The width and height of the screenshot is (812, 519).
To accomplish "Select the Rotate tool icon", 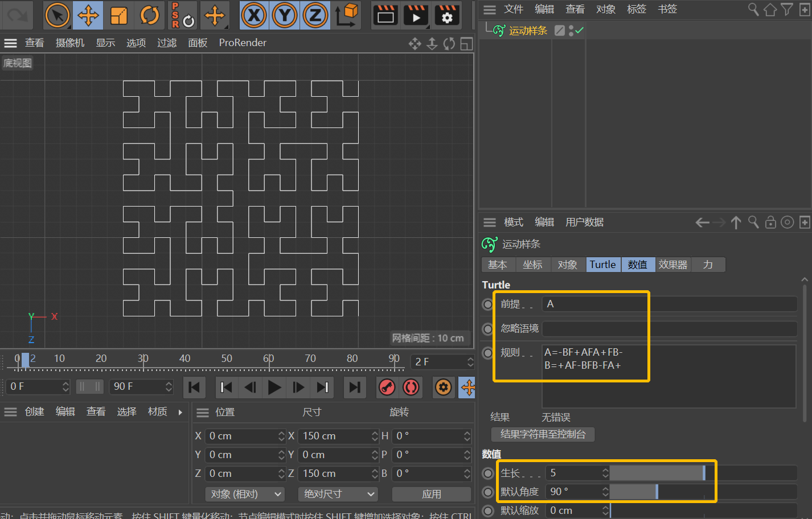I will [149, 15].
